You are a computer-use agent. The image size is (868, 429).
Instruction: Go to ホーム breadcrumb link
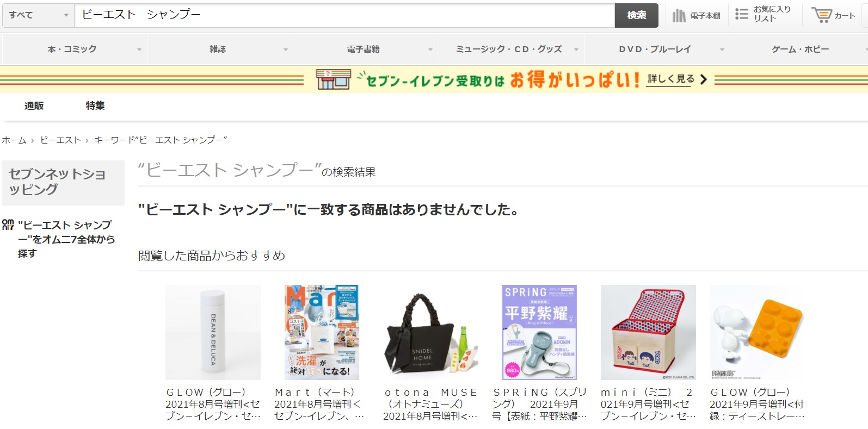[x=14, y=140]
